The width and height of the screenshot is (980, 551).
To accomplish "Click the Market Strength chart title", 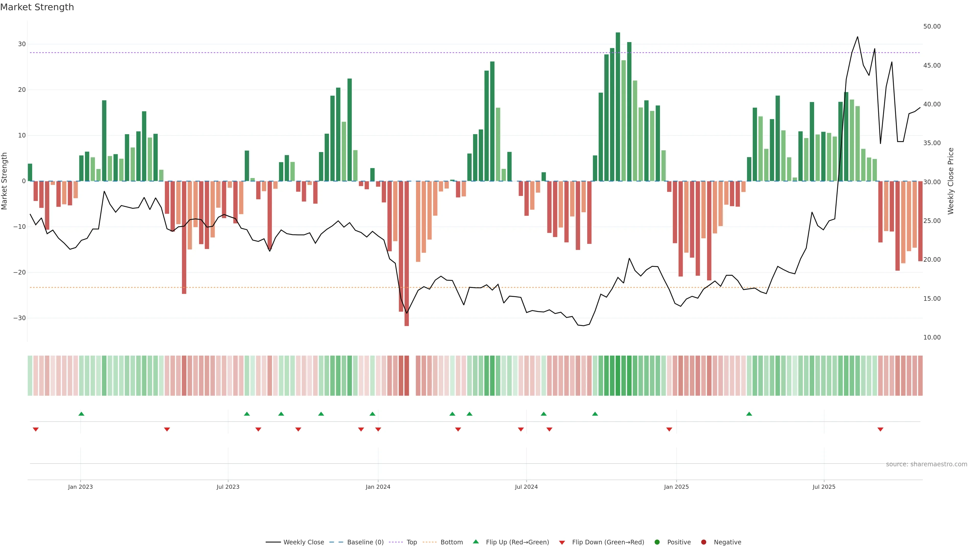I will [x=37, y=7].
